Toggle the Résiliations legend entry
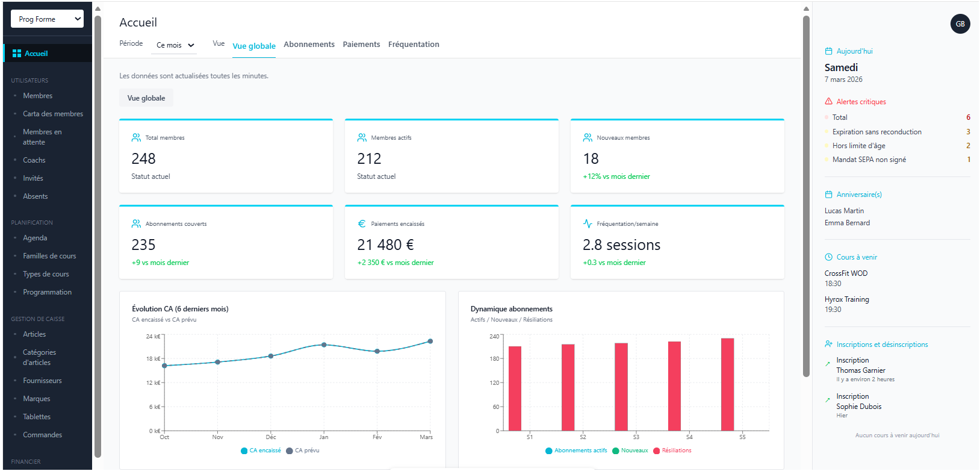Screen dimensions: 980x471 (672, 451)
